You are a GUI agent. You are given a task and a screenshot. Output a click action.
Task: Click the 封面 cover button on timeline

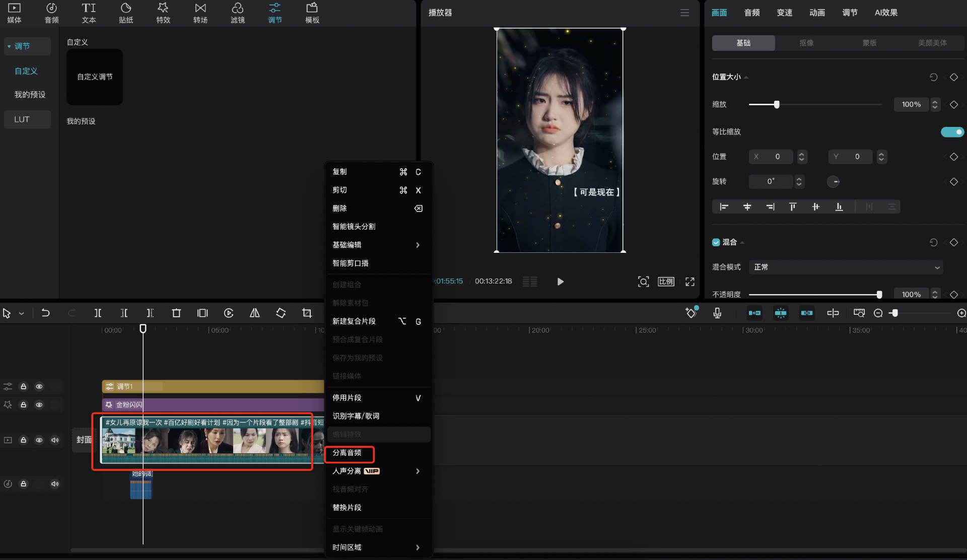pyautogui.click(x=84, y=440)
